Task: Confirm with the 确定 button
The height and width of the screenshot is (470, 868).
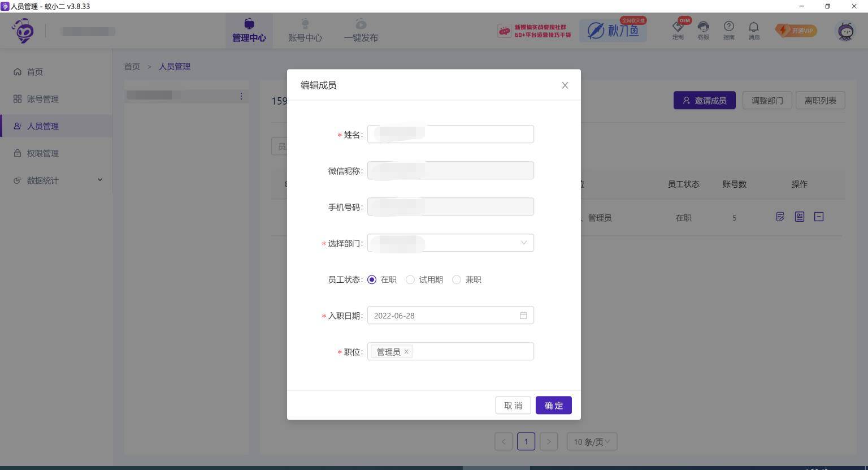Action: (554, 405)
